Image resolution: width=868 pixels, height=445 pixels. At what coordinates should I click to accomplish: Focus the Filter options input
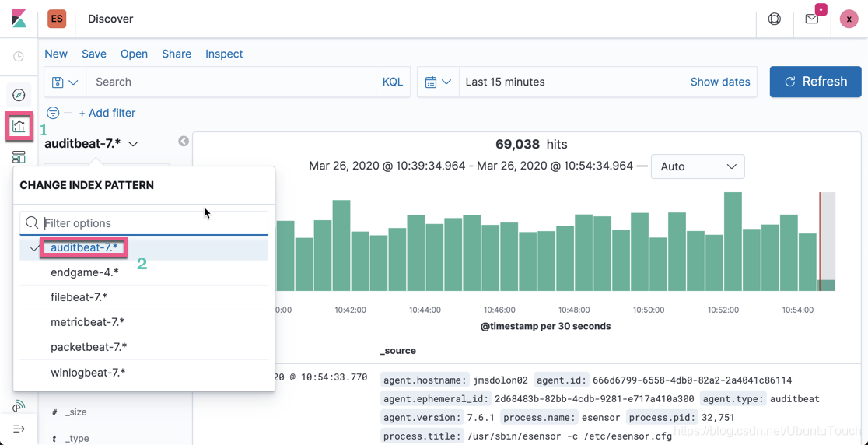pos(144,223)
